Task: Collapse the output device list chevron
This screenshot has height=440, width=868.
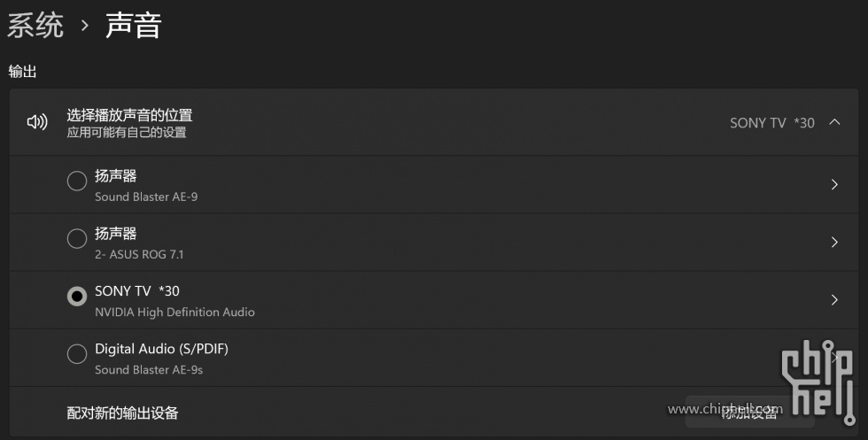Action: point(834,122)
